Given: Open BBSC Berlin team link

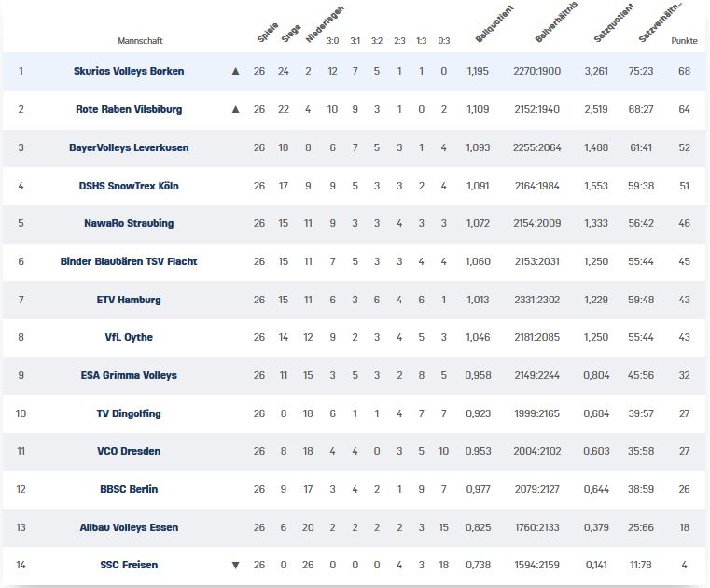Looking at the screenshot, I should 129,489.
